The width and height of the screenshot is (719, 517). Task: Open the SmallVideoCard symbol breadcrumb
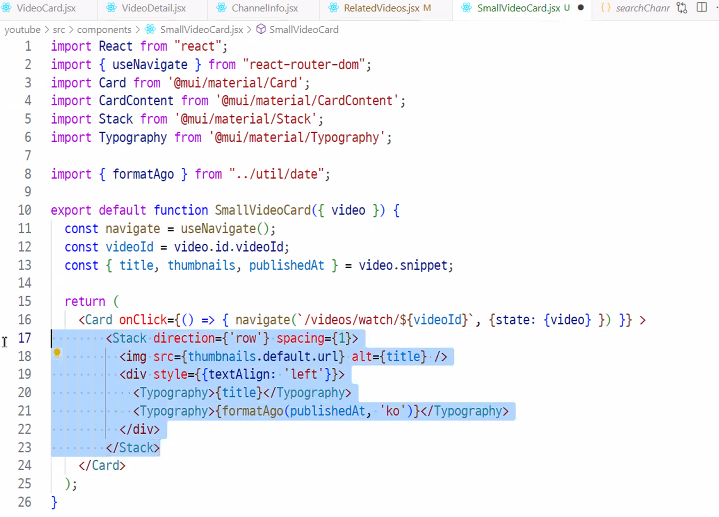point(304,29)
